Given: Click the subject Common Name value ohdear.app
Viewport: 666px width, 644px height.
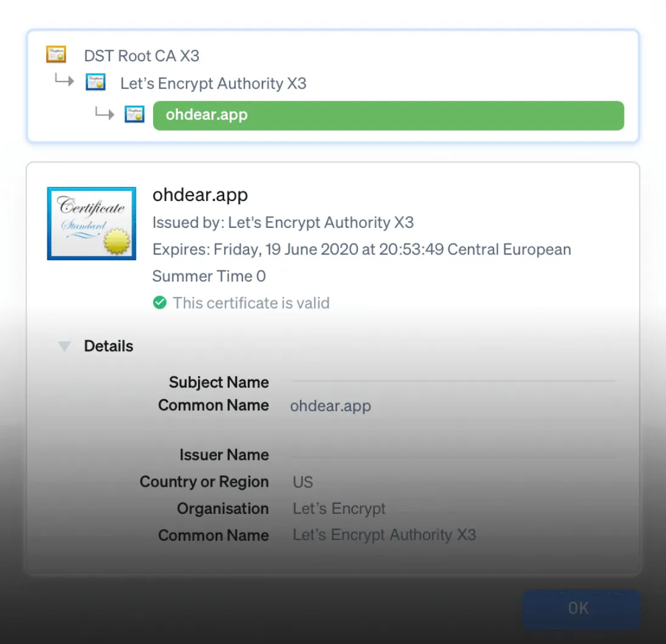Looking at the screenshot, I should (x=330, y=406).
